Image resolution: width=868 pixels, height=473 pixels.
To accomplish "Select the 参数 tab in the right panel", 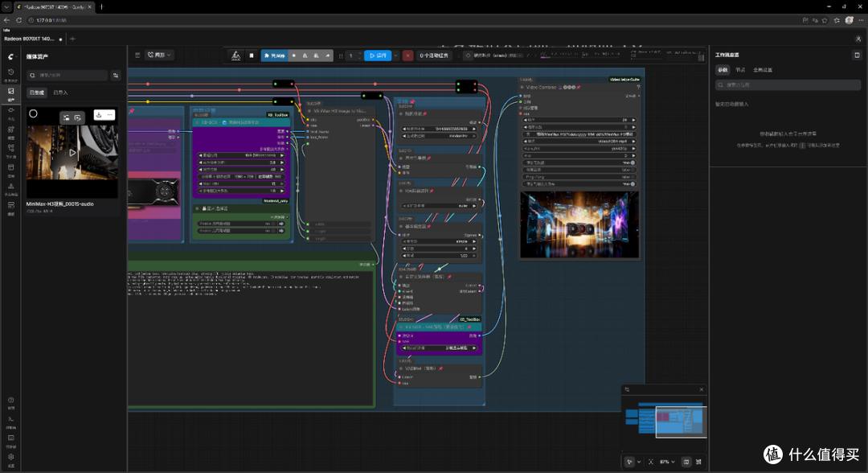I will [723, 70].
